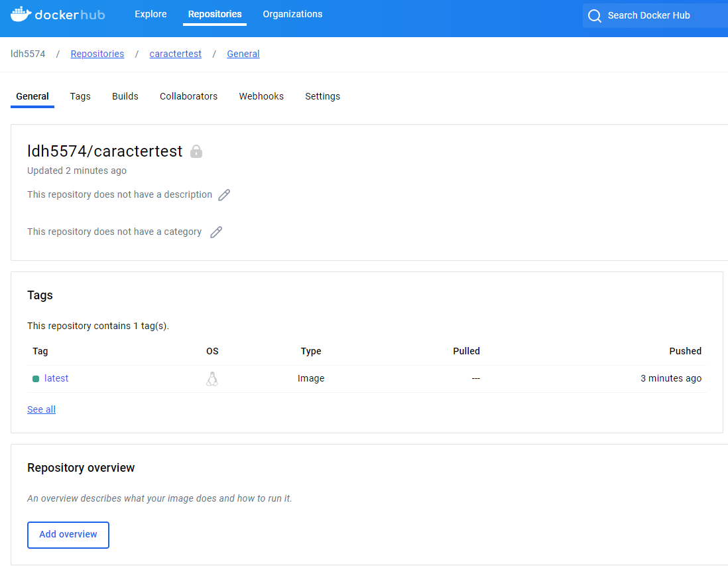Click the private repository lock icon
Image resolution: width=728 pixels, height=566 pixels.
196,151
